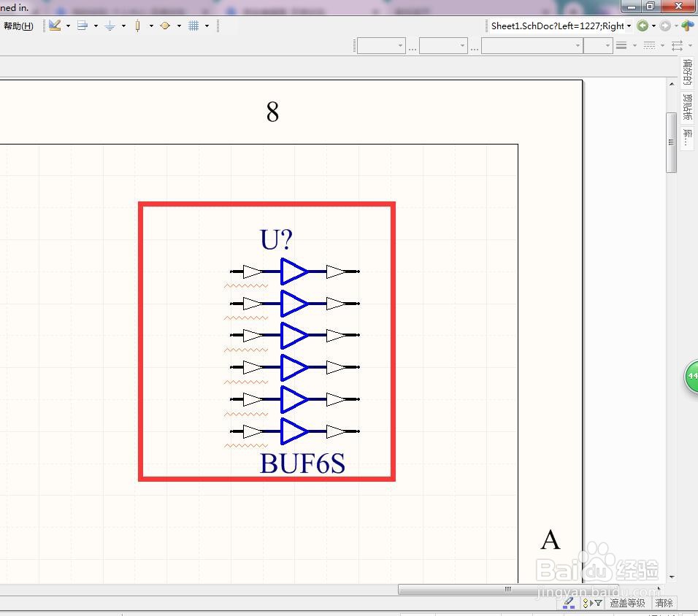This screenshot has height=616, width=698.
Task: Select the line style dashed icon
Action: click(x=650, y=45)
